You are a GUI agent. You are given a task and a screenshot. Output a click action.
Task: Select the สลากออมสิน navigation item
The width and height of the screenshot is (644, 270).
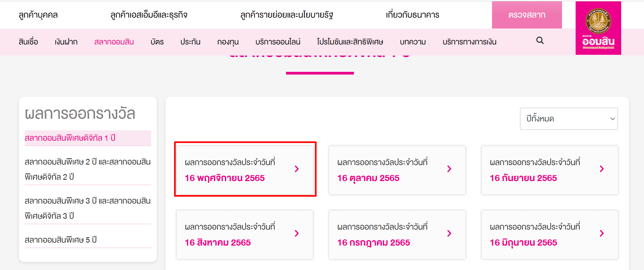pyautogui.click(x=114, y=42)
